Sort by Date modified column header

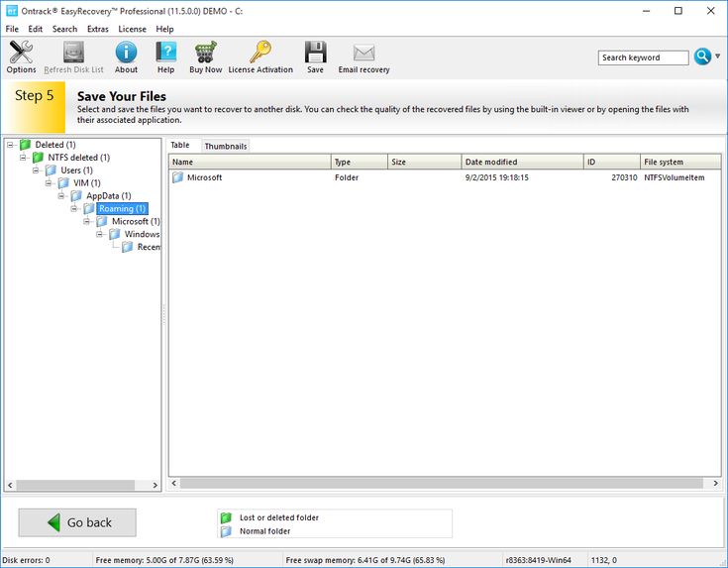point(522,162)
